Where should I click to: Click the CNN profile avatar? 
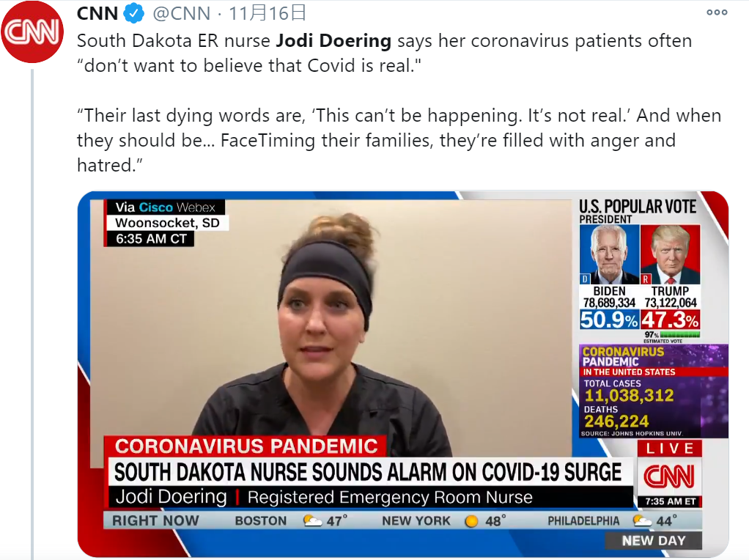pyautogui.click(x=32, y=32)
